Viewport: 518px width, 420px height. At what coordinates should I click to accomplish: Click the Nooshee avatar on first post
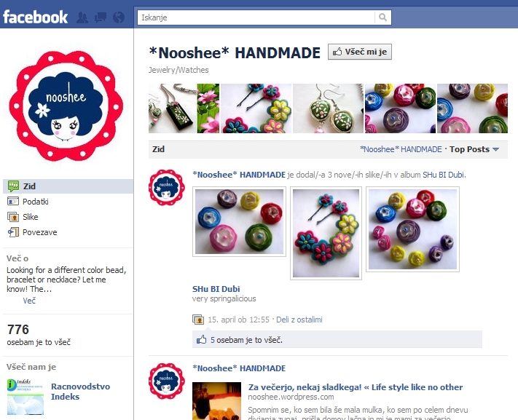pyautogui.click(x=167, y=188)
